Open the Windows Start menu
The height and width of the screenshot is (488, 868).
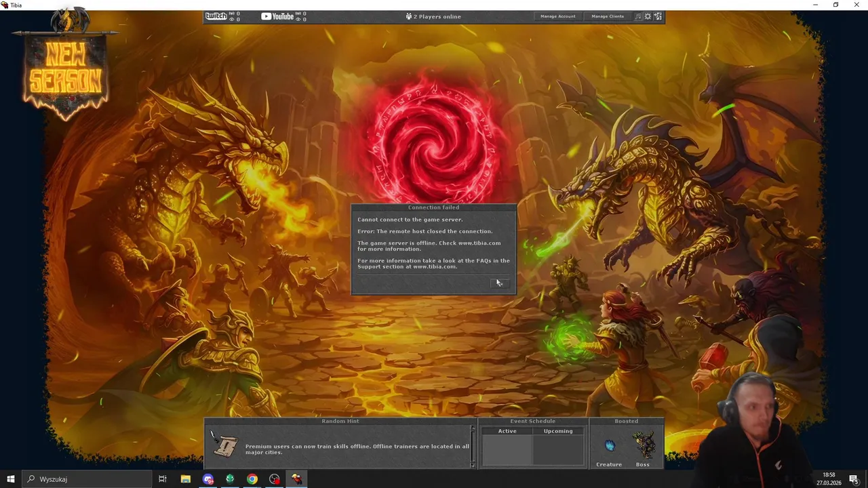[x=10, y=479]
